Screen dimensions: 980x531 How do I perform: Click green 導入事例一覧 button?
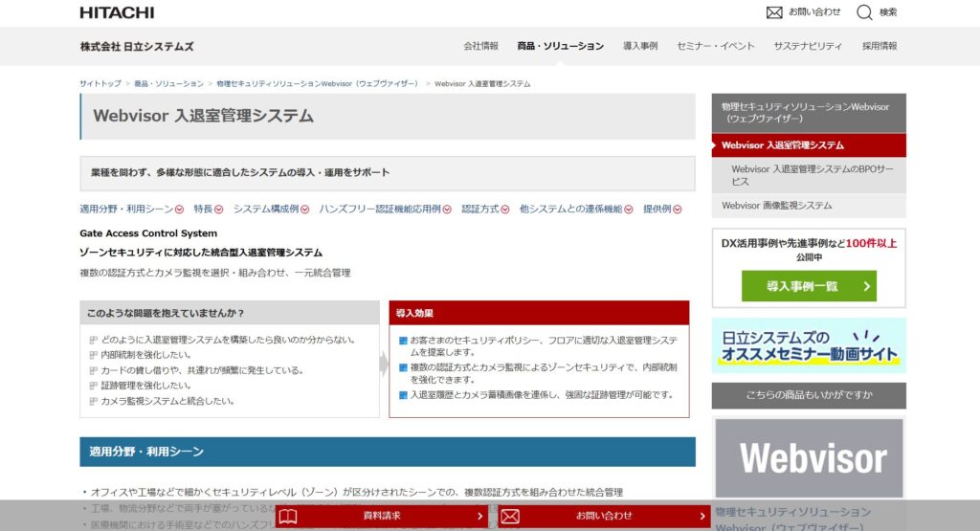pyautogui.click(x=809, y=286)
